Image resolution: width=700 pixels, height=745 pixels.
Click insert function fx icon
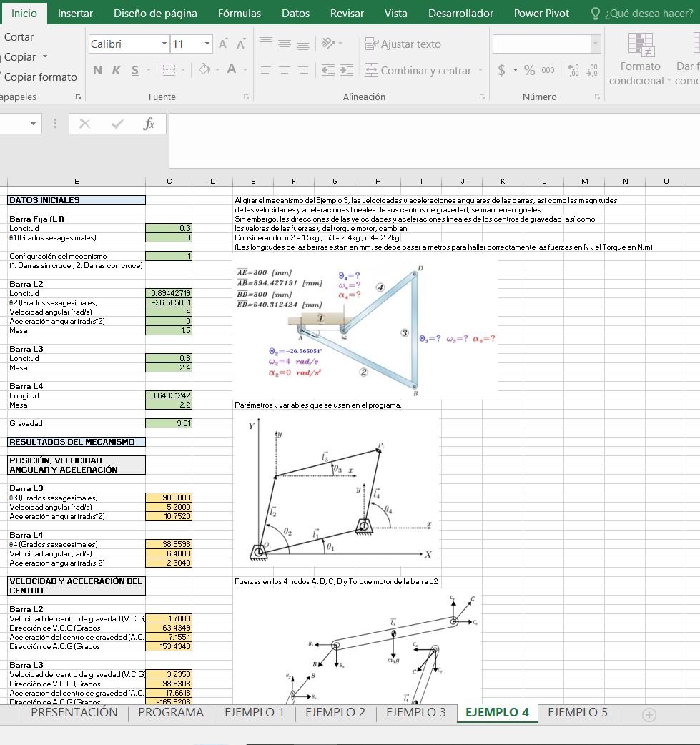149,124
